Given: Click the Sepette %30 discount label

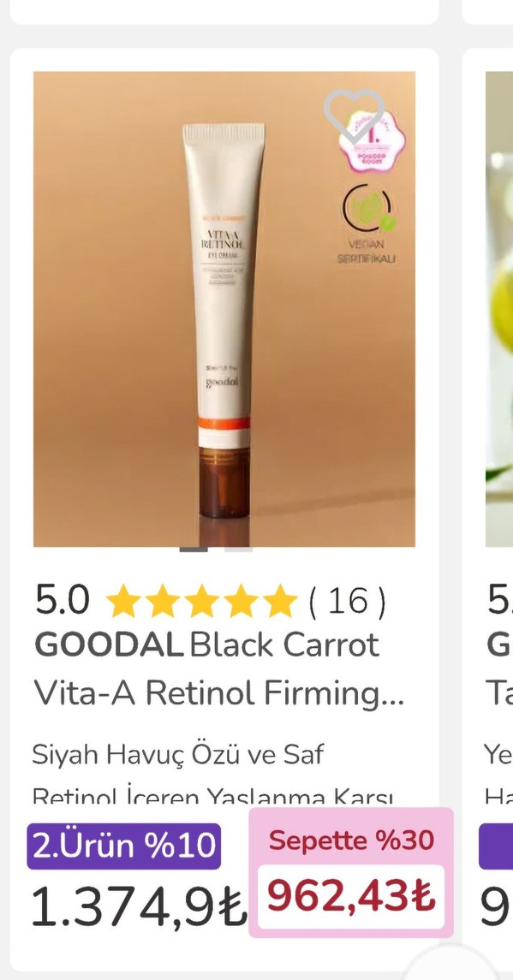Looking at the screenshot, I should [x=351, y=840].
